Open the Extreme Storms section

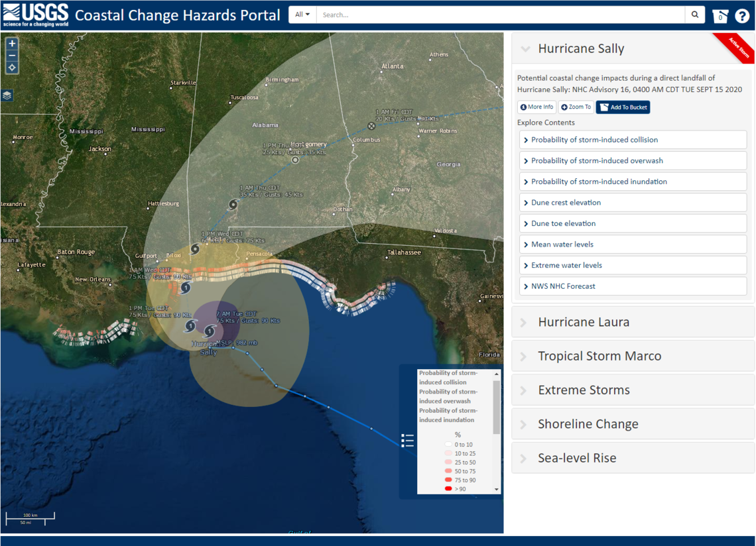[633, 390]
